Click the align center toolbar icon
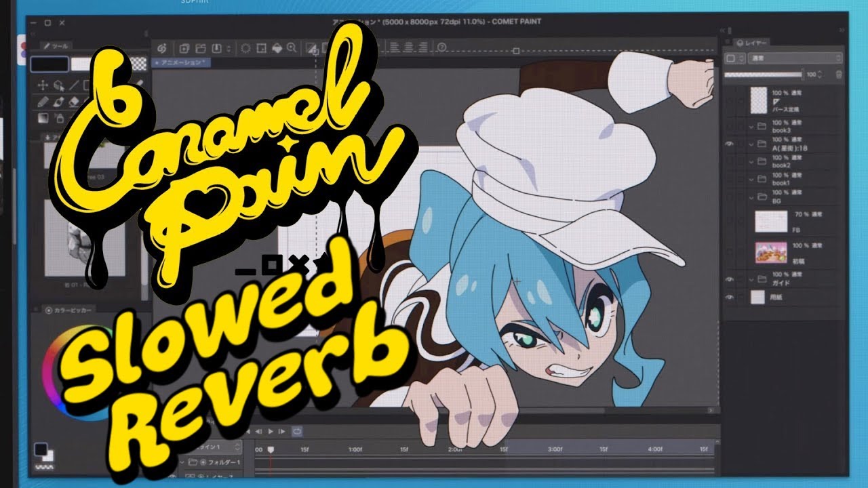The width and height of the screenshot is (868, 488). point(410,48)
